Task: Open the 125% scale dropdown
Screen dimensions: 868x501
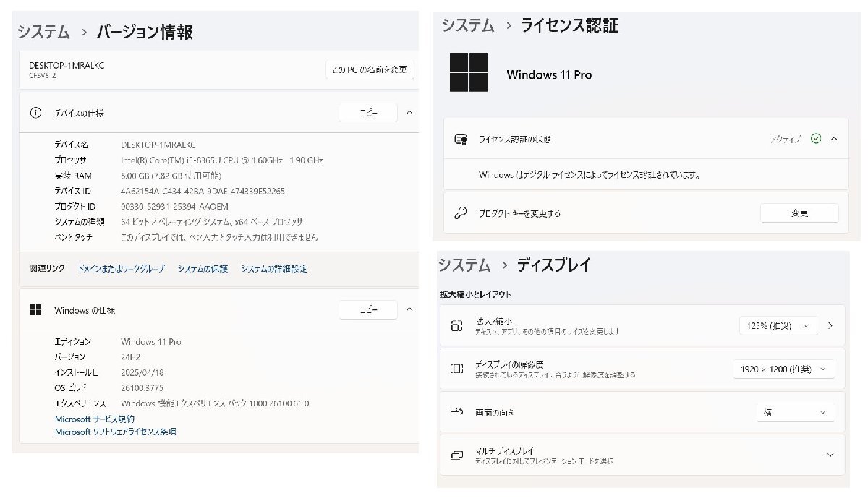Action: tap(778, 326)
